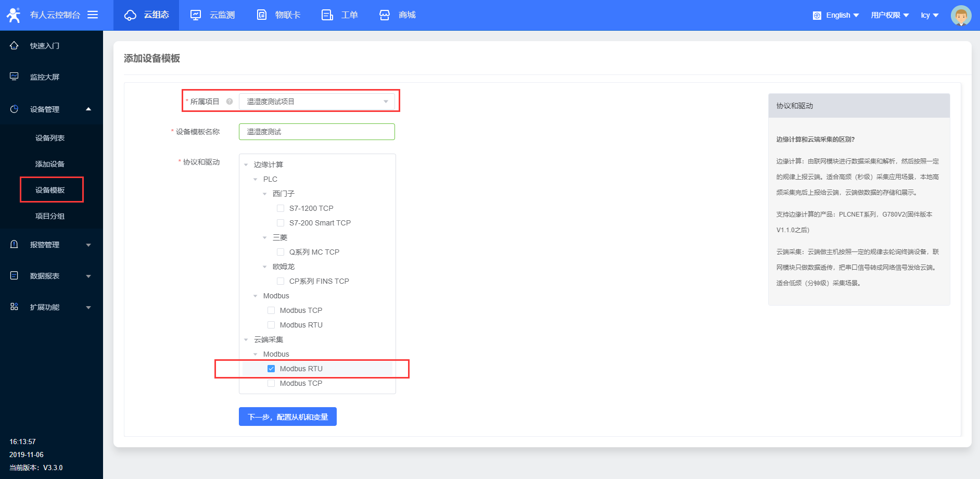Open the English language dropdown
The width and height of the screenshot is (980, 479).
click(x=842, y=15)
